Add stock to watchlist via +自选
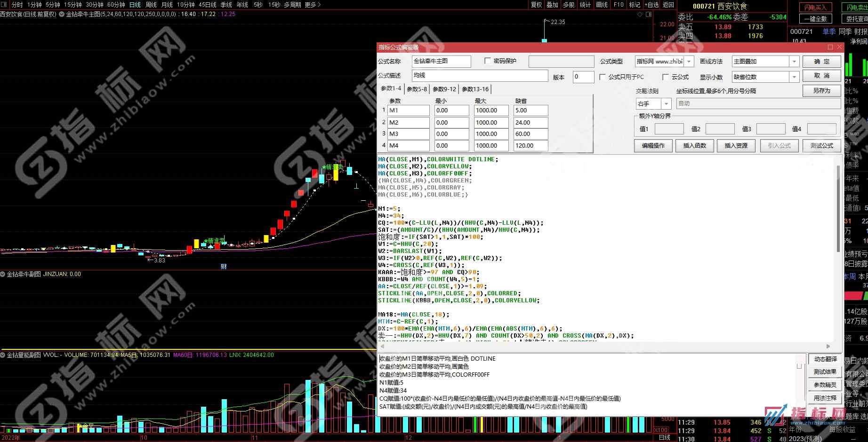Image resolution: width=868 pixels, height=442 pixels. pos(651,5)
